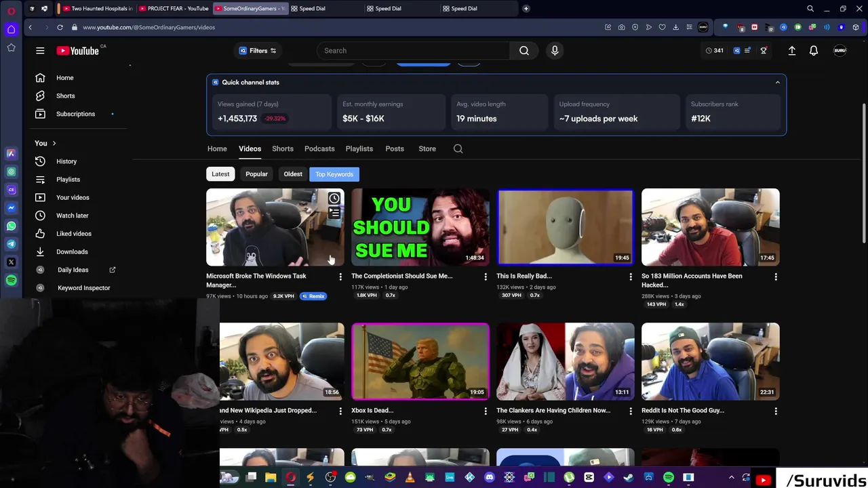The image size is (868, 488).
Task: Click the Remix badge on first video
Action: coord(313,296)
